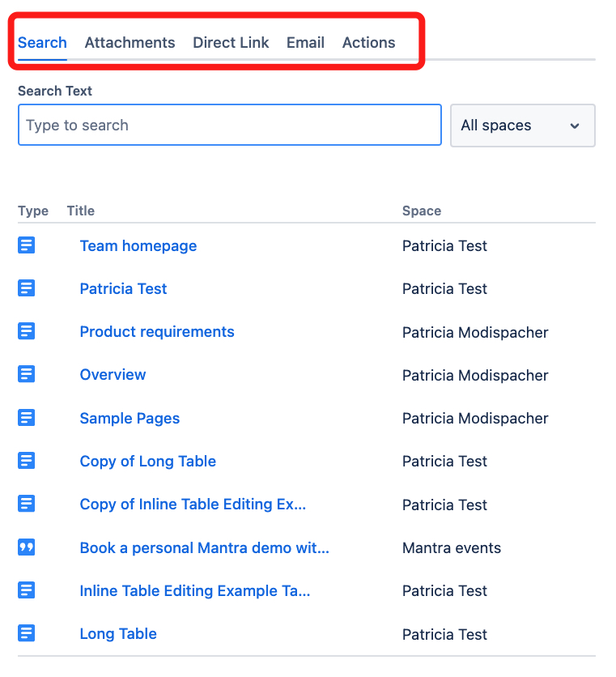Click the blogpost quote icon beside Mantra demo entry

click(x=26, y=547)
